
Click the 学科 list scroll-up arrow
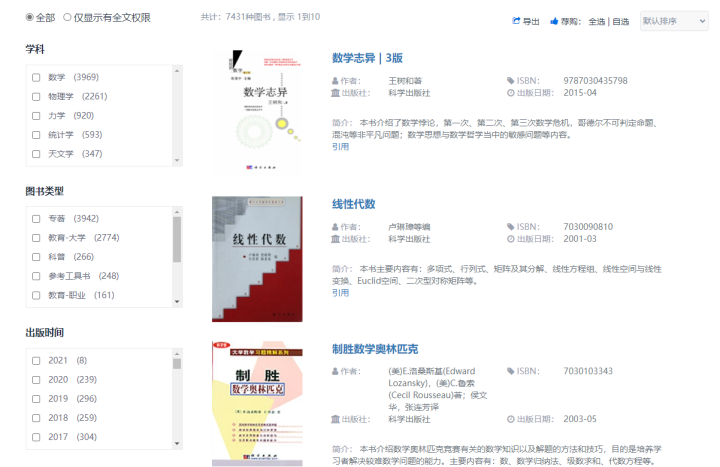click(177, 71)
